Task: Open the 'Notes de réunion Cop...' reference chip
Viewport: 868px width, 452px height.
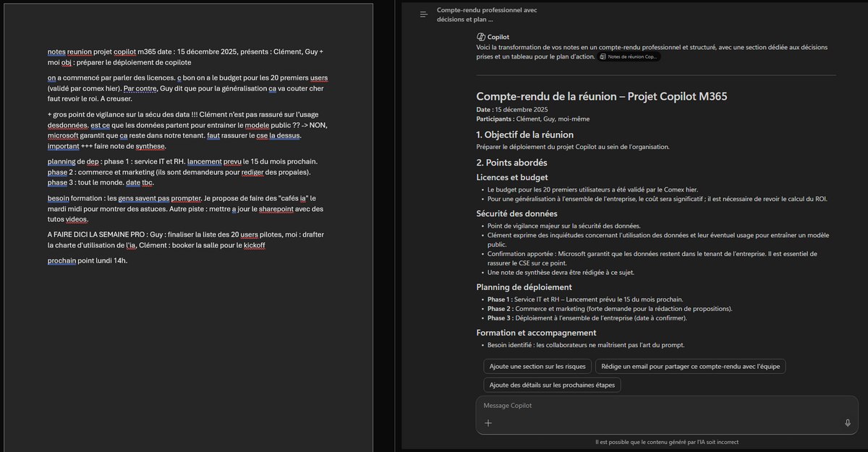Action: (x=629, y=56)
